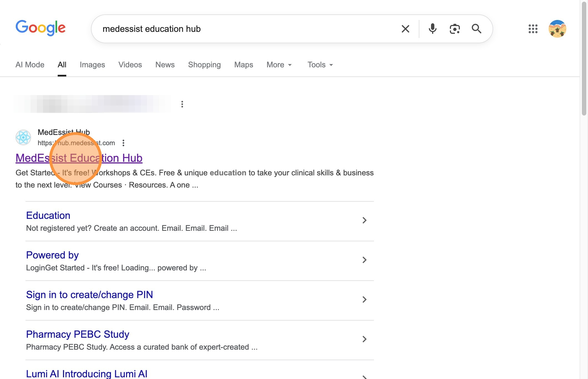Expand the More search filters dropdown
This screenshot has height=379, width=588.
point(279,65)
